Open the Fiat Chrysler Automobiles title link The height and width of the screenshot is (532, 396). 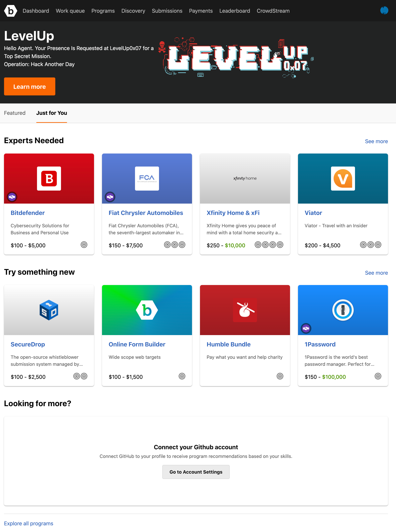pyautogui.click(x=146, y=213)
